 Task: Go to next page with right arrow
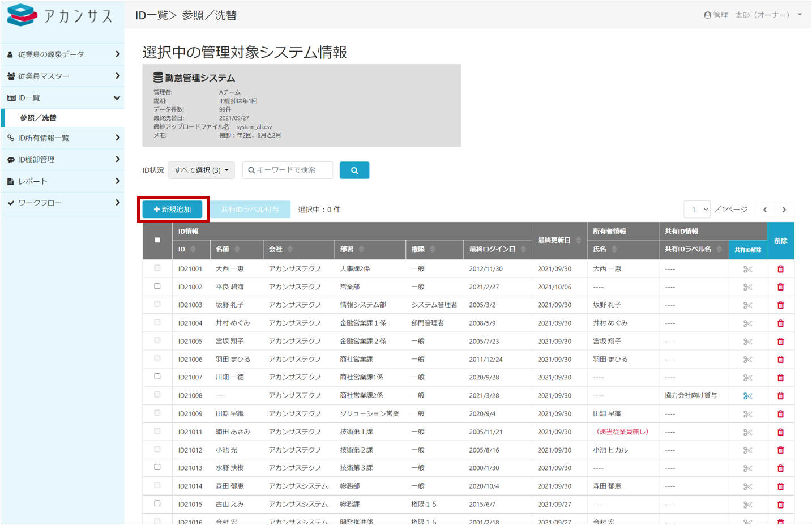784,210
